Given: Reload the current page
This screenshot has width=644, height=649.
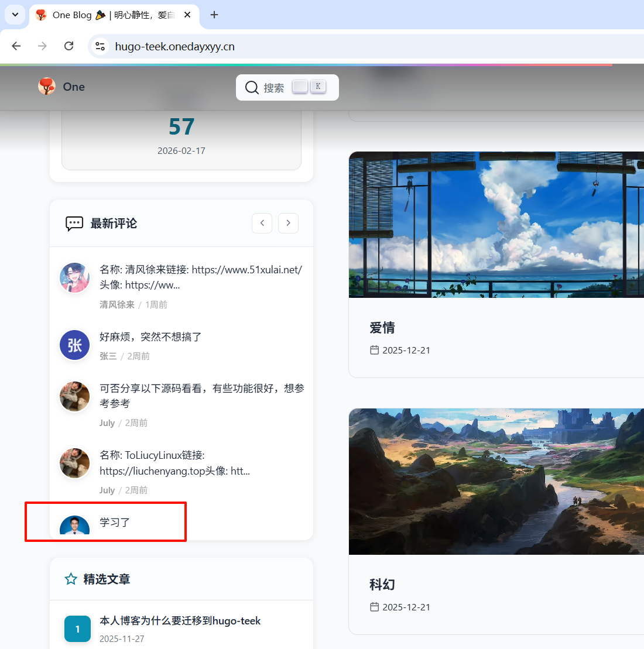Looking at the screenshot, I should (68, 46).
